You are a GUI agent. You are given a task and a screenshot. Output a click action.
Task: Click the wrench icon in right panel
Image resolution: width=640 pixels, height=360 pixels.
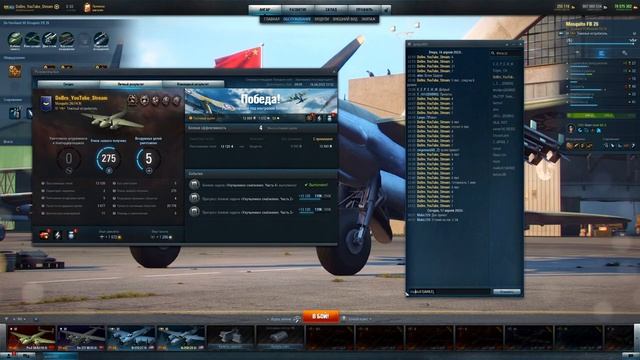coord(625,53)
